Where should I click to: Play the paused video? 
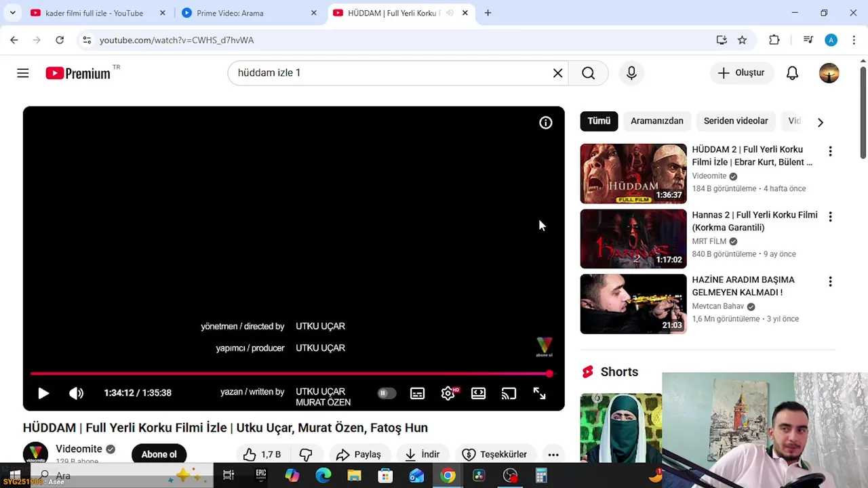pos(43,393)
